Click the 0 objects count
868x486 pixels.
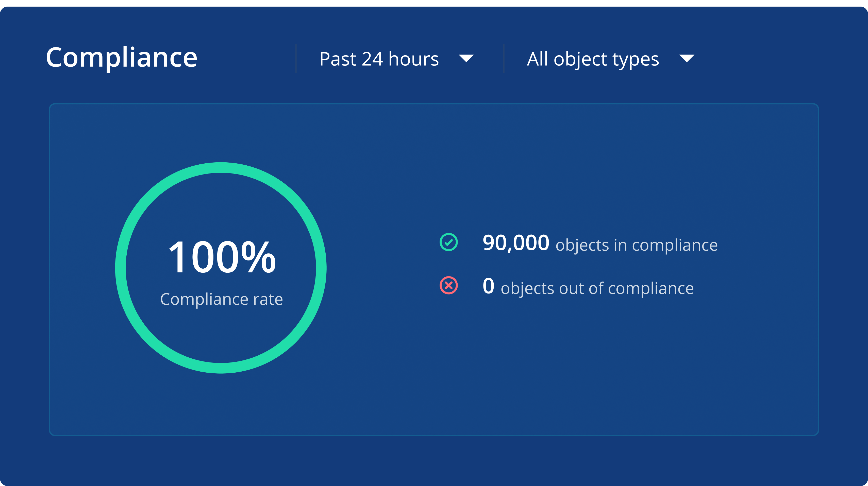click(488, 286)
